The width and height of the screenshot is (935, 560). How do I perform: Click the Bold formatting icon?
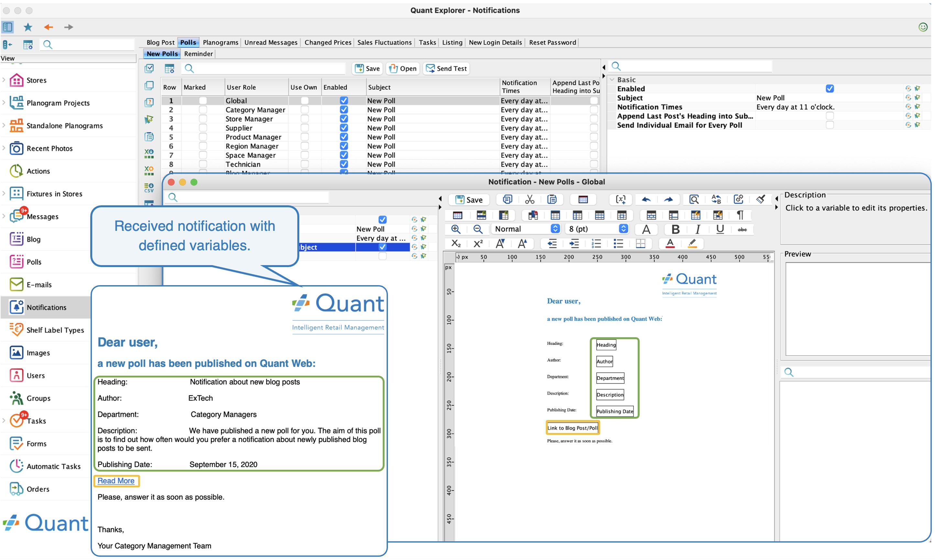coord(675,229)
